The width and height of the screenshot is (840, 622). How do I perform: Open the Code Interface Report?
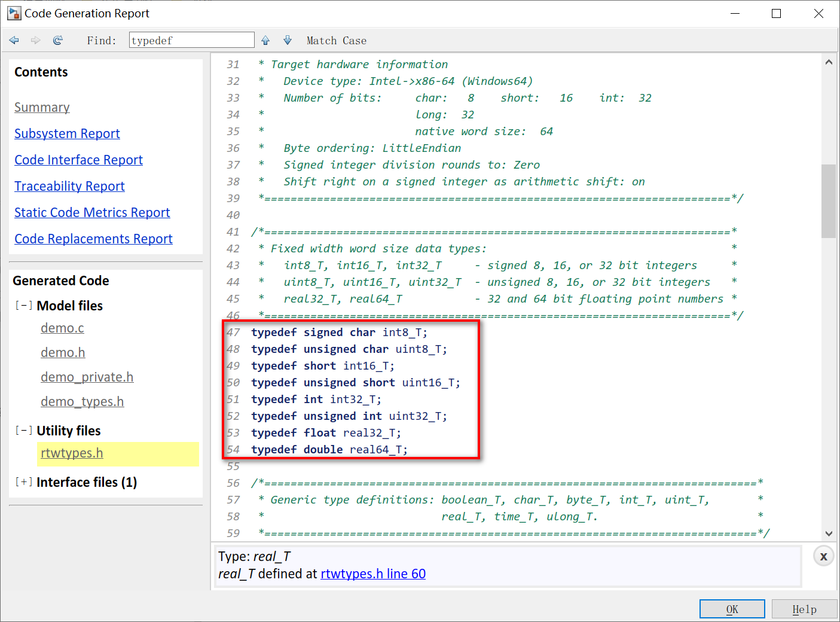click(x=78, y=160)
